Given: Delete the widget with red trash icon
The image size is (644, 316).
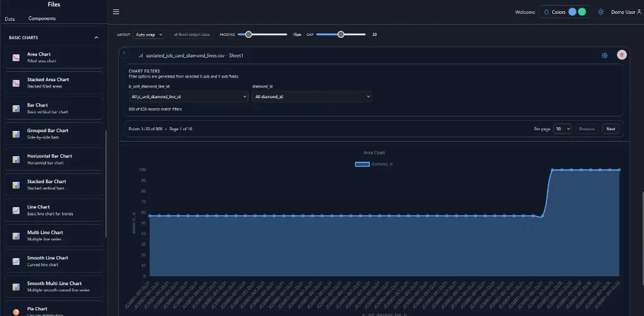Looking at the screenshot, I should 622,55.
